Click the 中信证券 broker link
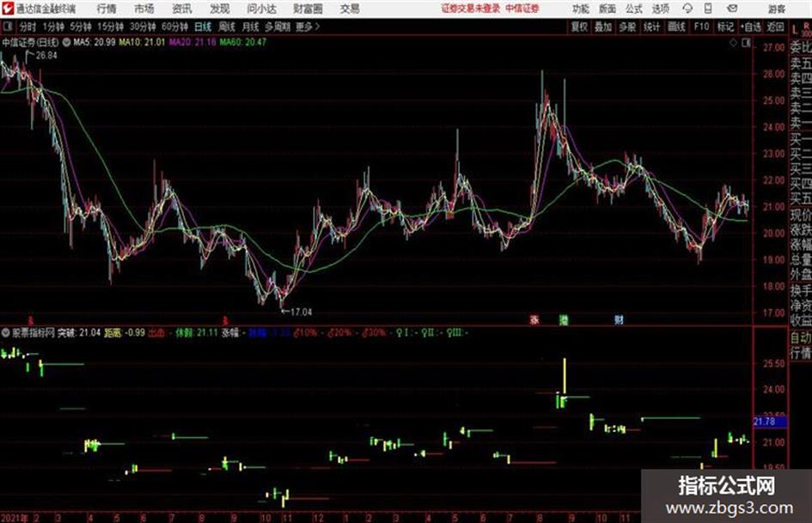The image size is (812, 523). 522,9
